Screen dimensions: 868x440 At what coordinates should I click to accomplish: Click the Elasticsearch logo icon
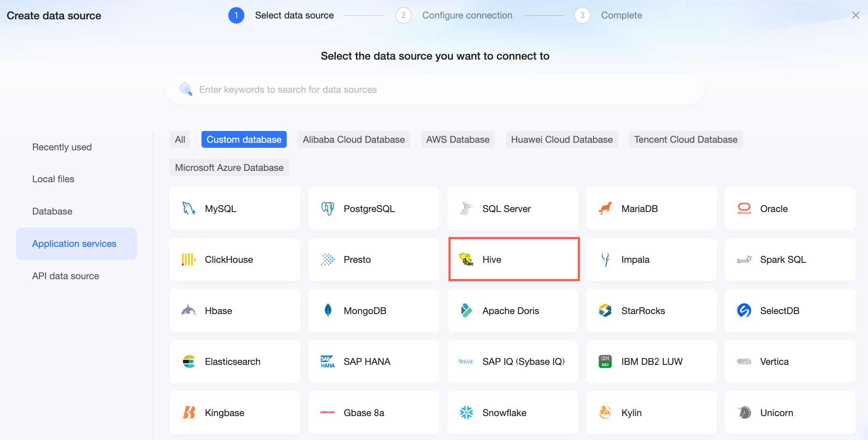pyautogui.click(x=189, y=361)
